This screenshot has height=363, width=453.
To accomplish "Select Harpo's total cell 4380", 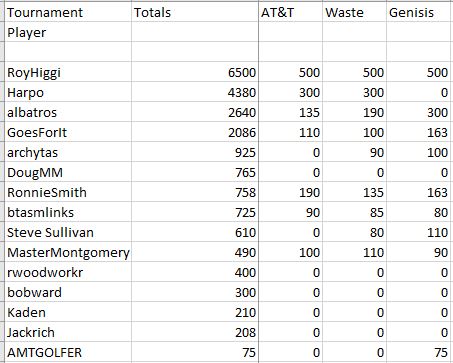I will (x=195, y=92).
